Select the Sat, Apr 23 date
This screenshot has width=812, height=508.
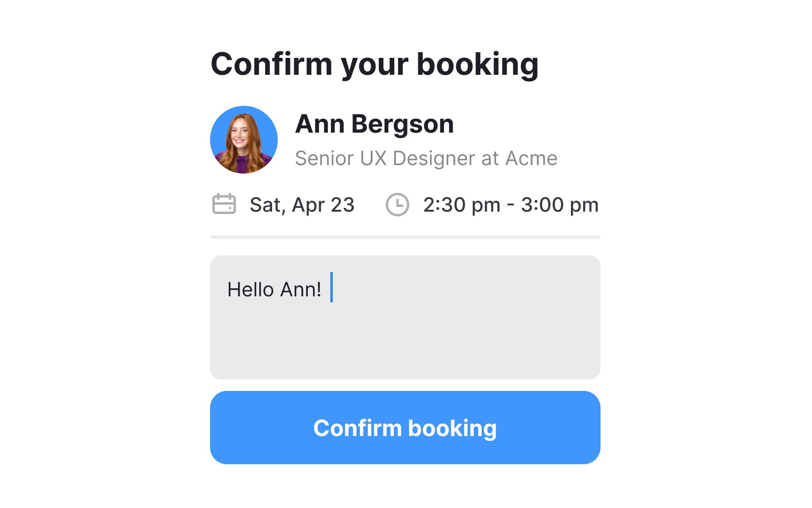click(x=302, y=205)
